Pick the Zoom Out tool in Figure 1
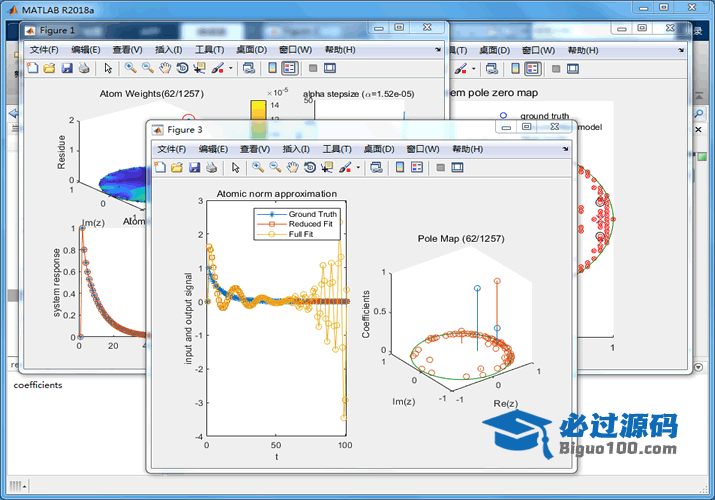The width and height of the screenshot is (715, 500). (148, 68)
